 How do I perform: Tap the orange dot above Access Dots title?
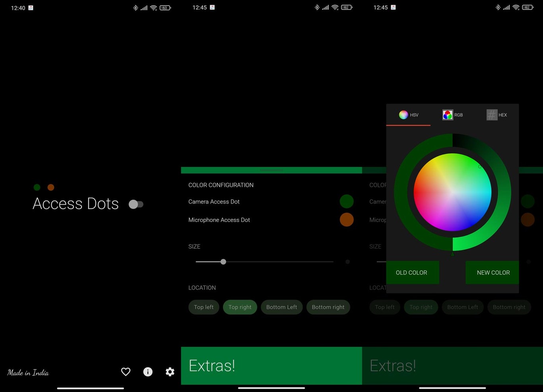click(x=50, y=187)
